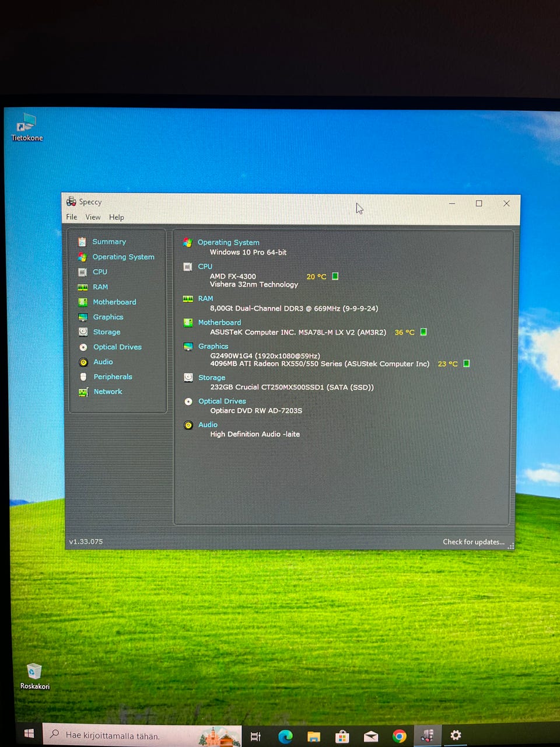This screenshot has height=747, width=560.
Task: Open the Optical Drives heading link in summary
Action: point(222,401)
